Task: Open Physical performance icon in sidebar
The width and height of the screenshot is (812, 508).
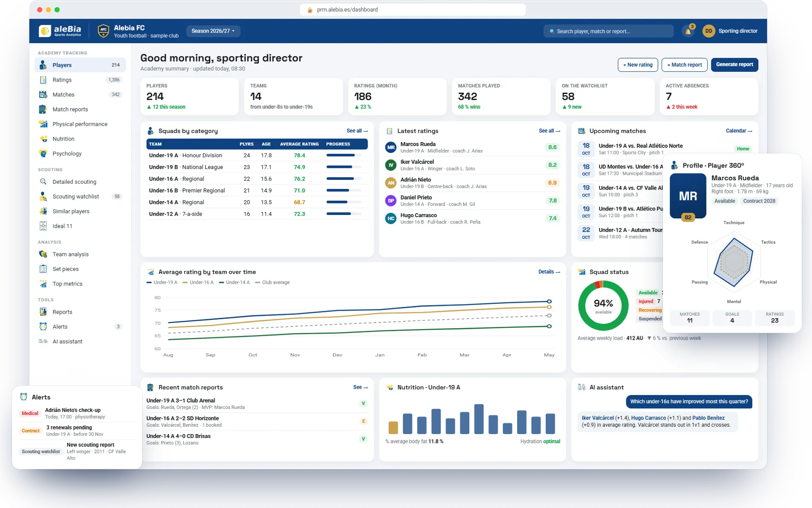Action: (43, 124)
